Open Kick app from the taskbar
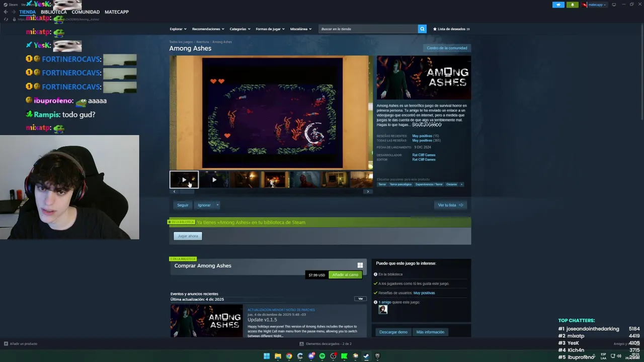Viewport: 644px width, 362px height. coord(344,356)
